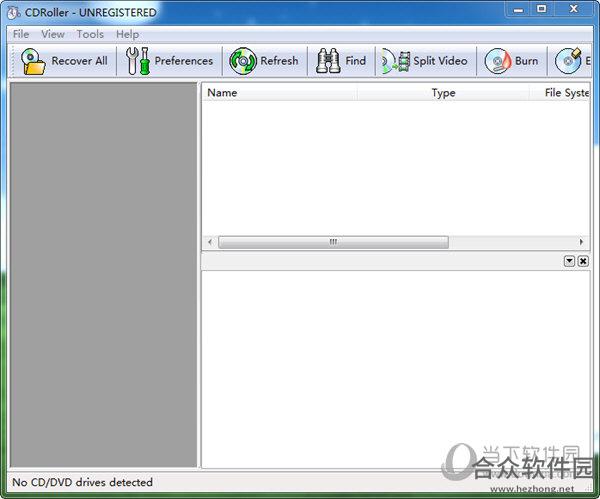Screen dimensions: 600x499
Task: Click 'No CD/DVD drives detected' status text
Action: (x=83, y=482)
